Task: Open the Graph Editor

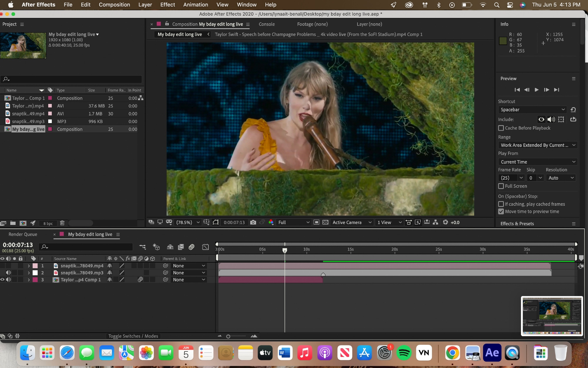Action: [x=206, y=247]
